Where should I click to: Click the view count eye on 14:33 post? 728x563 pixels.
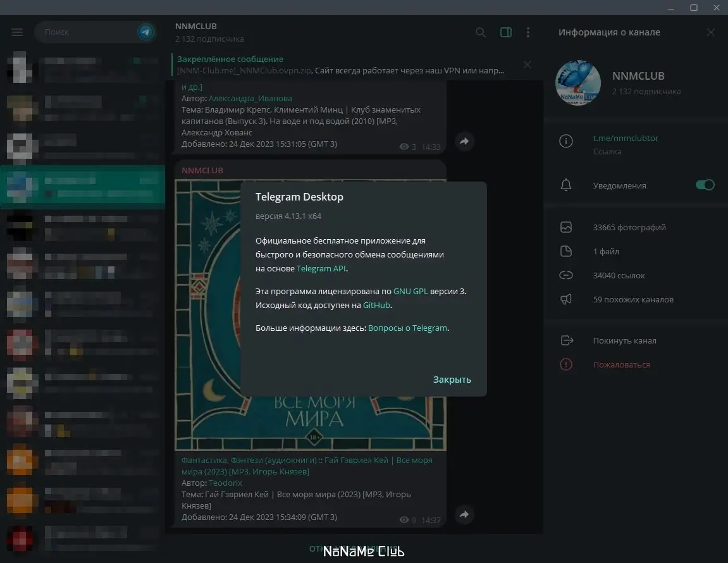(x=404, y=147)
